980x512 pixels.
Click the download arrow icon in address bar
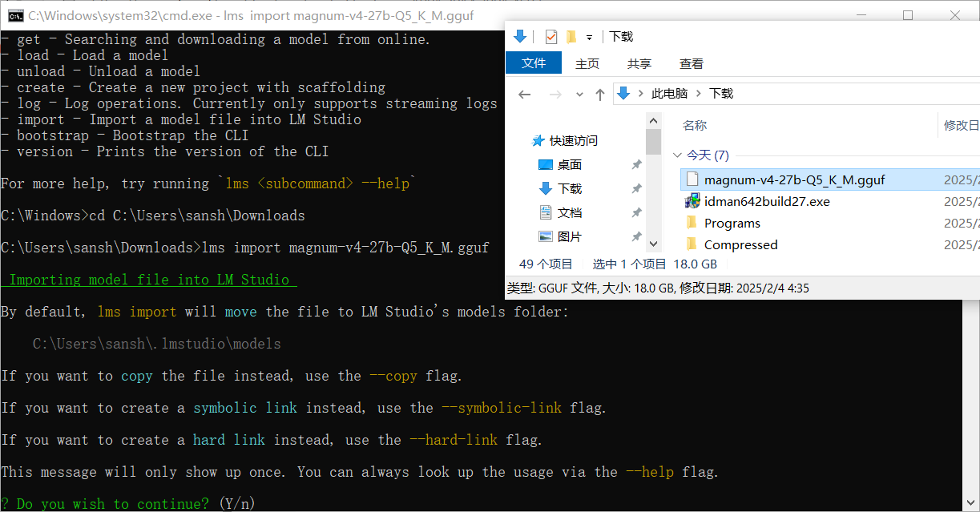tap(623, 93)
